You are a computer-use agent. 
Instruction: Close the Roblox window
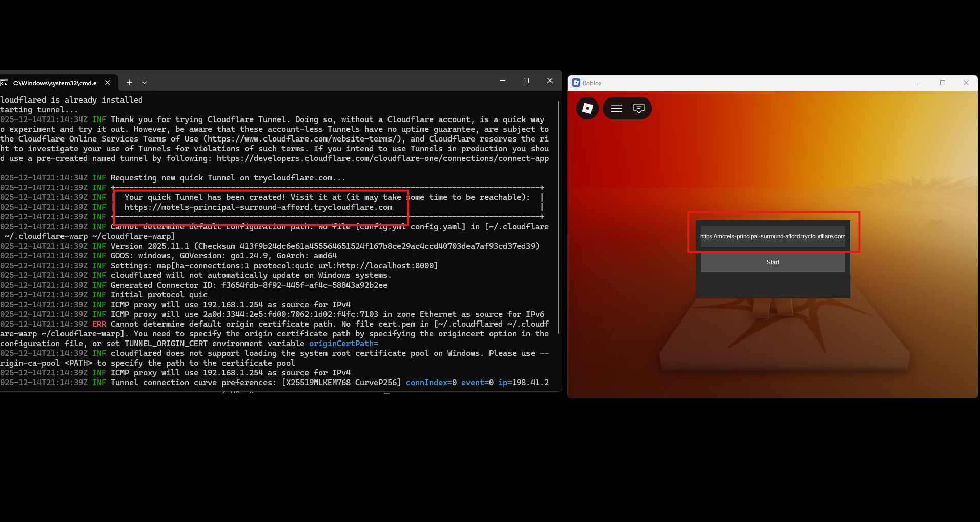(966, 83)
